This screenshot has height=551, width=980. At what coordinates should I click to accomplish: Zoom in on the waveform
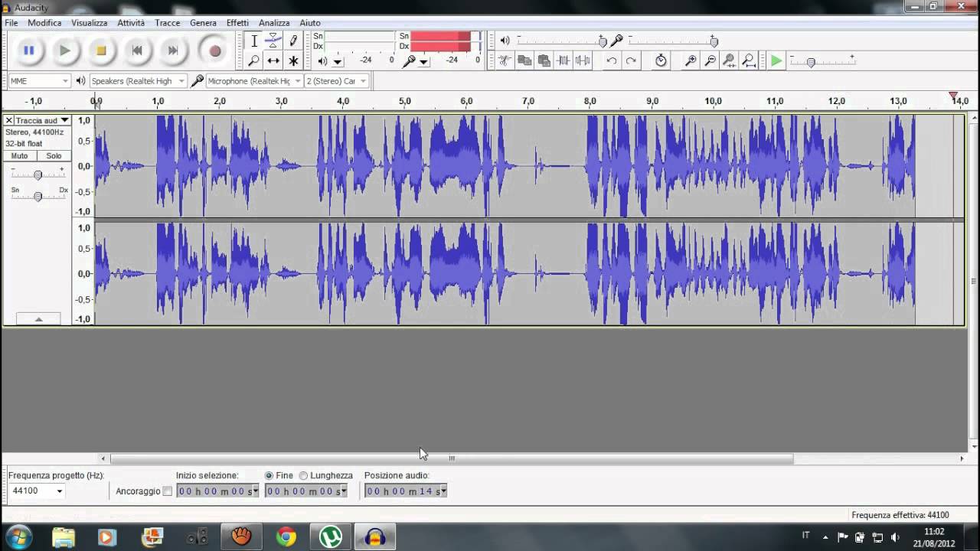coord(691,60)
